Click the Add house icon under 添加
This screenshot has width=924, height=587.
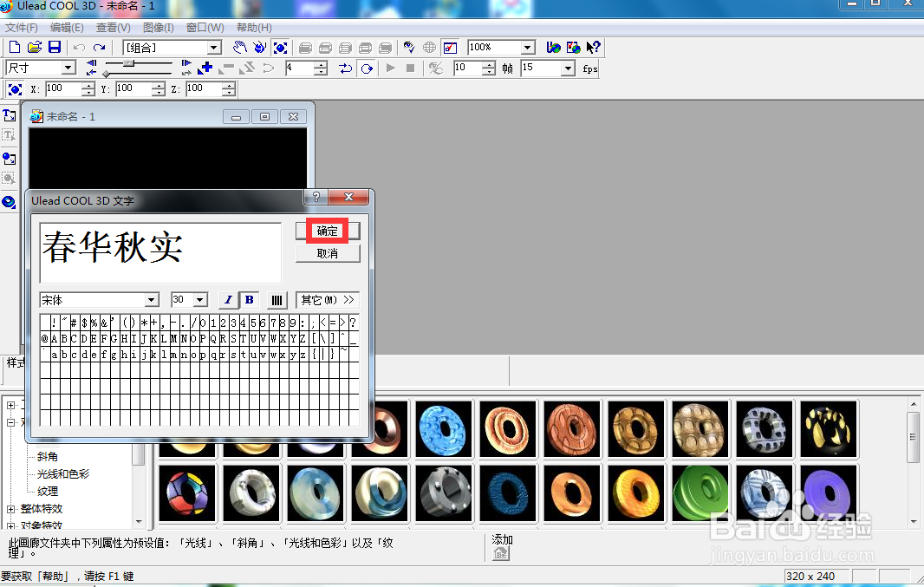tap(500, 553)
